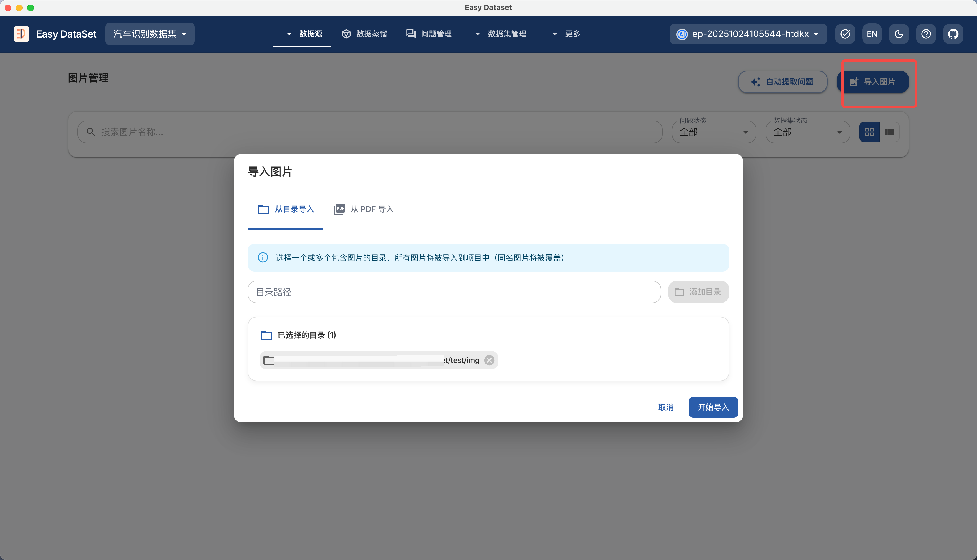The width and height of the screenshot is (977, 560).
Task: Open 数据蒸馏 with cube icon
Action: (364, 34)
